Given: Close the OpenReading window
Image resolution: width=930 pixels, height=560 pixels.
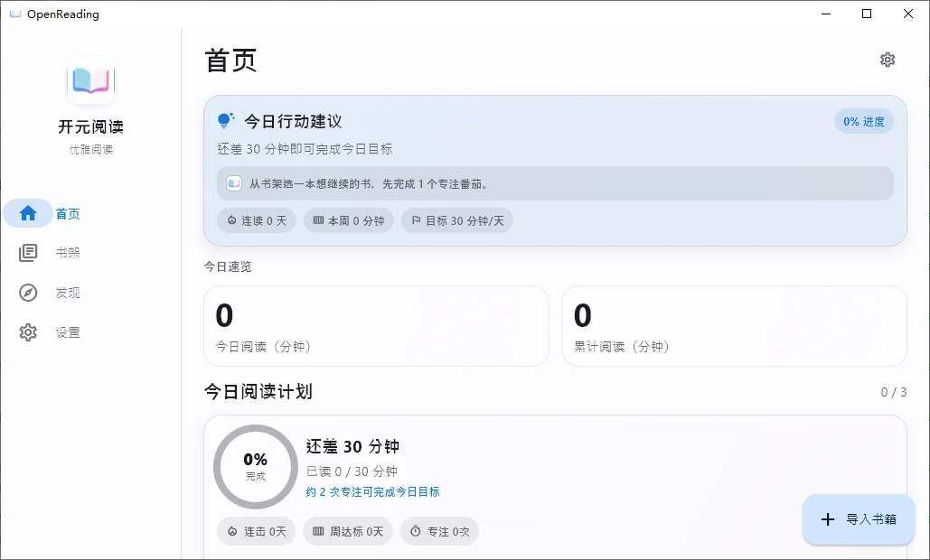Looking at the screenshot, I should coord(908,14).
